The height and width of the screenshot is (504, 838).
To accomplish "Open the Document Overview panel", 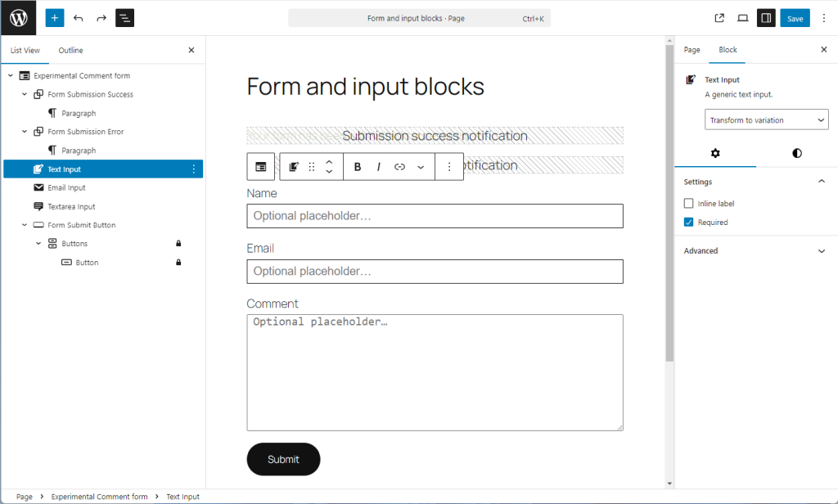I will tap(124, 17).
